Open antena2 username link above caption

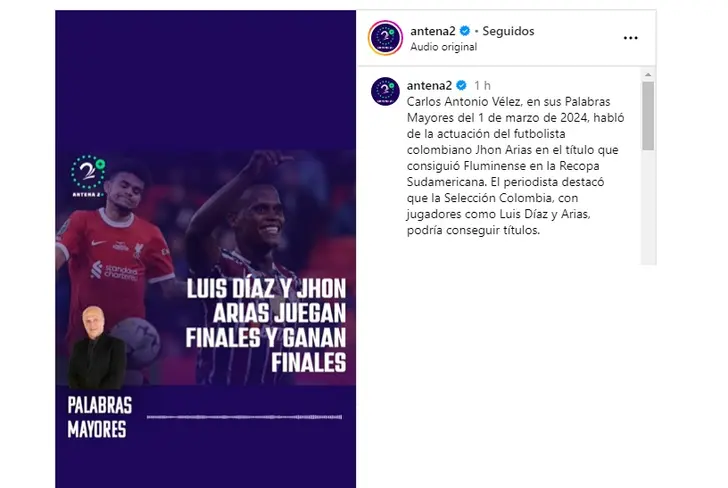point(429,85)
